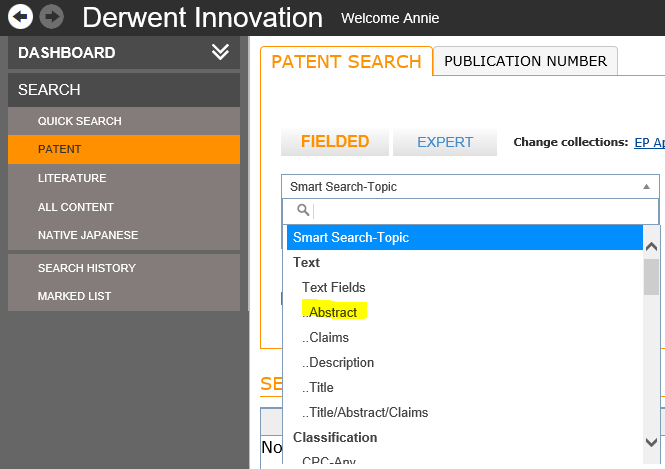Click the dropdown filter search box
The height and width of the screenshot is (469, 665).
pyautogui.click(x=470, y=211)
